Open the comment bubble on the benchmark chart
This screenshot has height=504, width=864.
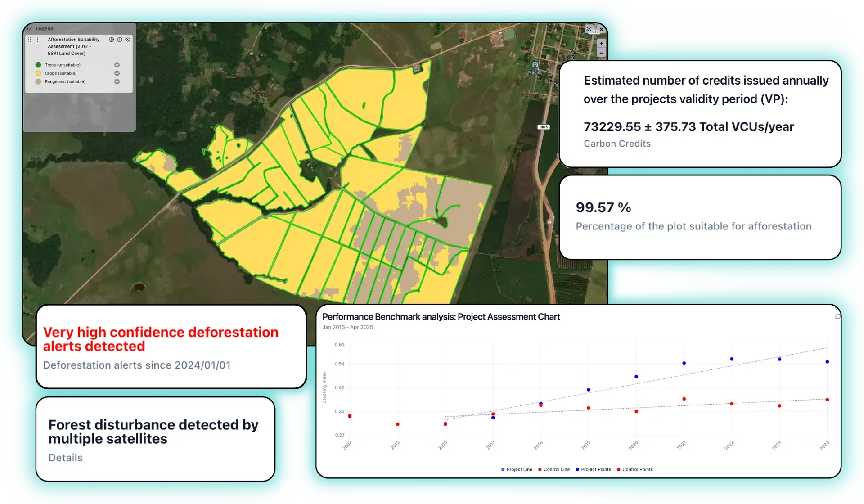click(x=837, y=316)
